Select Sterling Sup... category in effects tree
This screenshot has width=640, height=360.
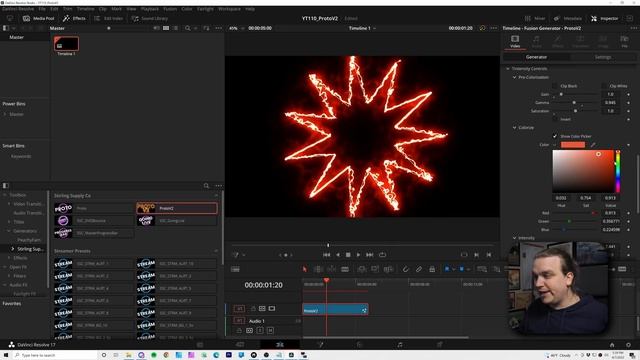coord(31,249)
